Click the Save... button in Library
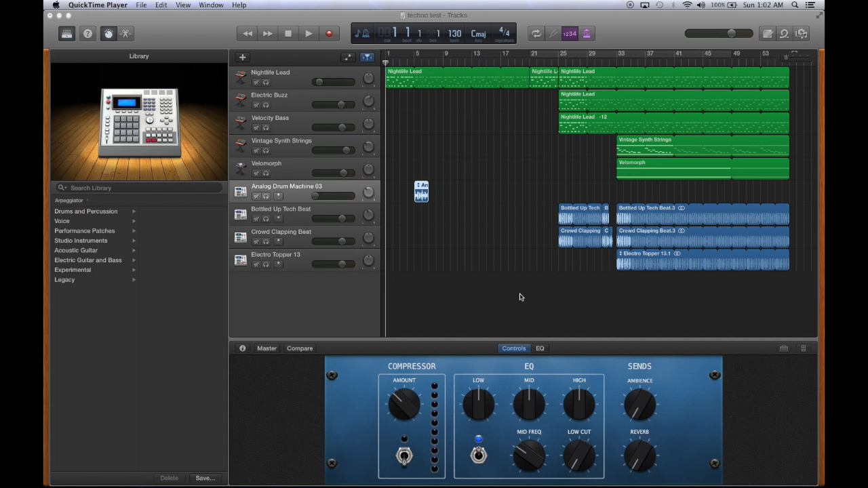 205,478
